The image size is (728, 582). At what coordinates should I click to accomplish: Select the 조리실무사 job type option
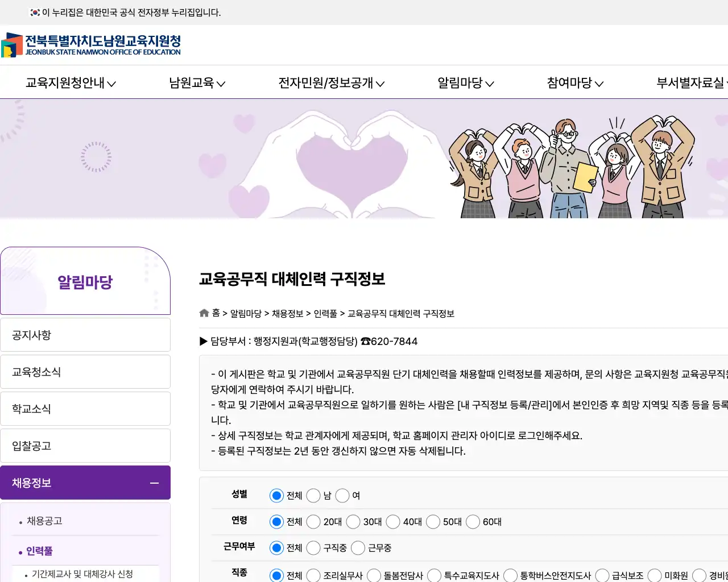(313, 575)
